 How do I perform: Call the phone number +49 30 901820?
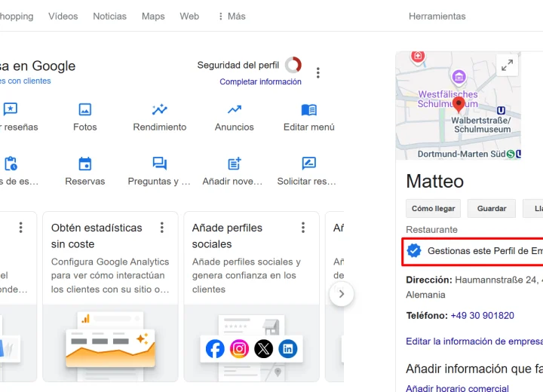[x=482, y=315]
